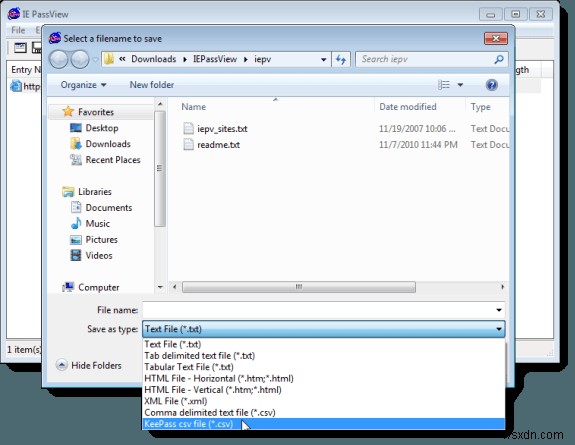The width and height of the screenshot is (575, 445).
Task: Click file list scroll right arrow
Action: 502,287
